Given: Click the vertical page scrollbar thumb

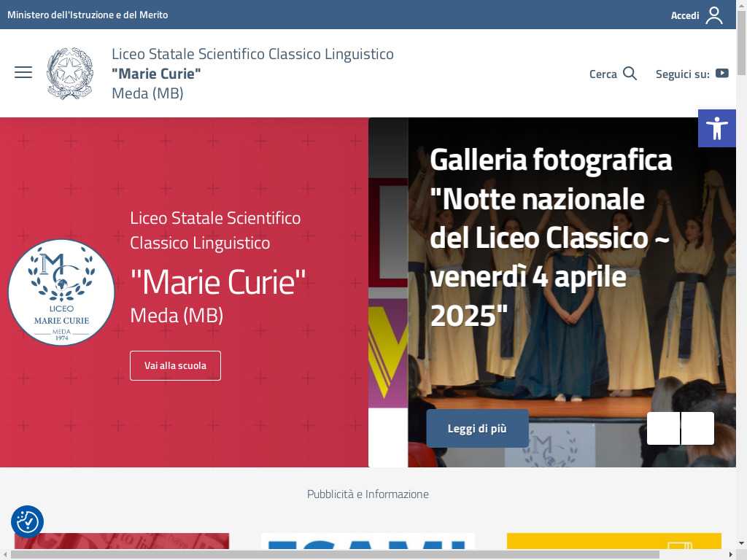Looking at the screenshot, I should click(x=741, y=43).
